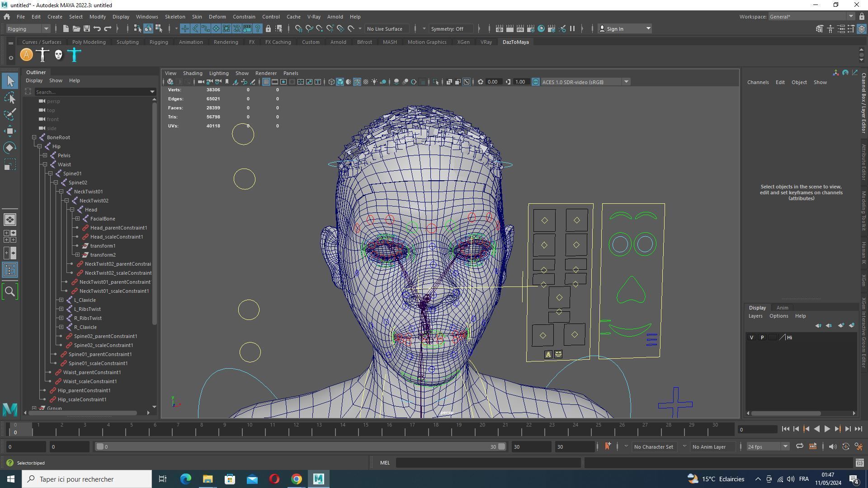The width and height of the screenshot is (868, 488).
Task: Click the skull icon on the DazToMaya shelf
Action: [58, 55]
